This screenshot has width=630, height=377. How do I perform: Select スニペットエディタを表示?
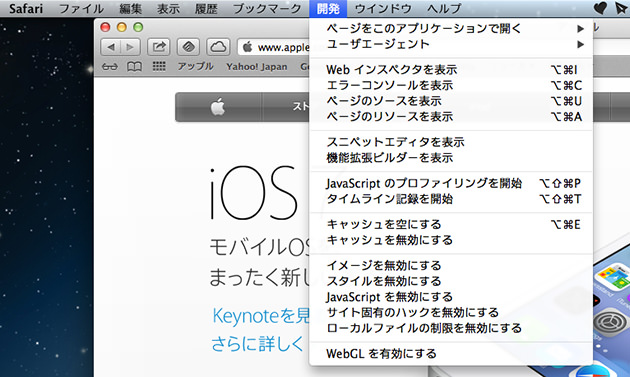click(451, 142)
